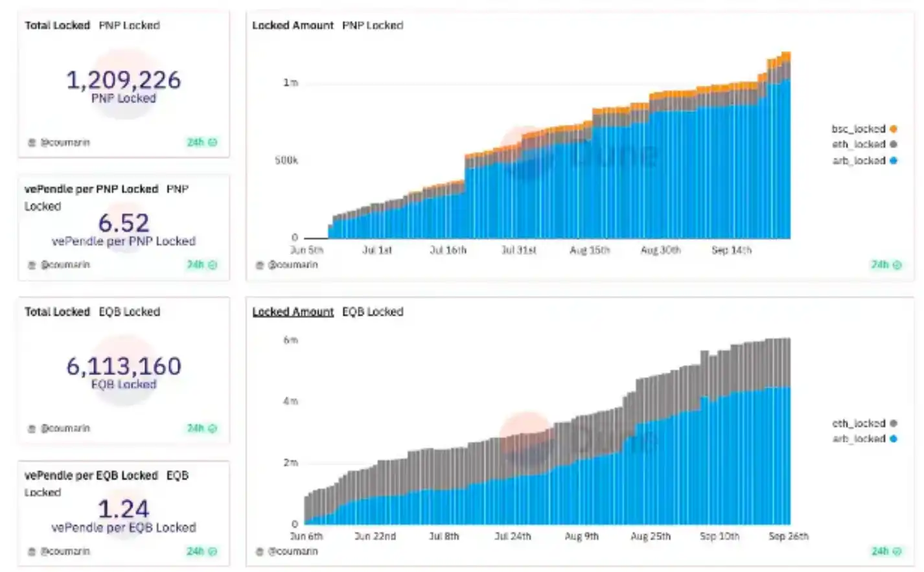Click the 24h refresh icon in the Total Locked PNP panel
Viewport: 924px width, 572px height.
[x=213, y=143]
